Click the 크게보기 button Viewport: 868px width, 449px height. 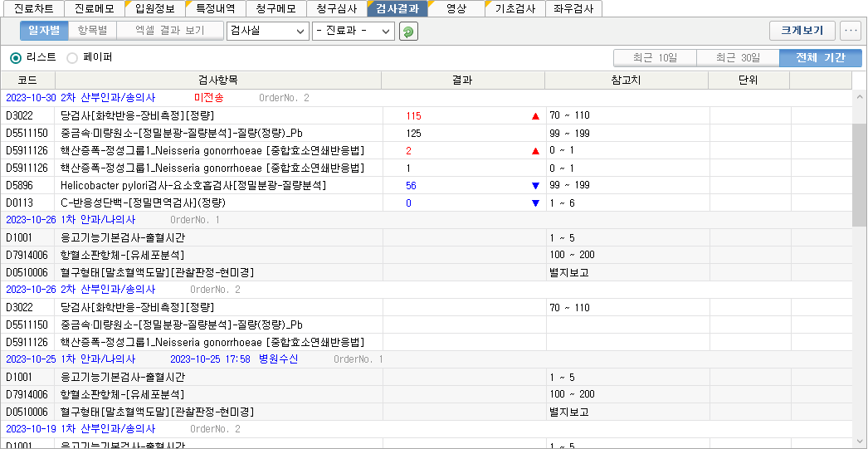click(x=802, y=31)
